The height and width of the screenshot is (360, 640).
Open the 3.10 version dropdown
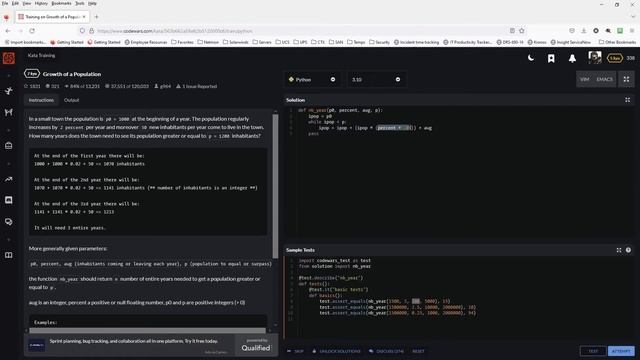click(x=376, y=80)
